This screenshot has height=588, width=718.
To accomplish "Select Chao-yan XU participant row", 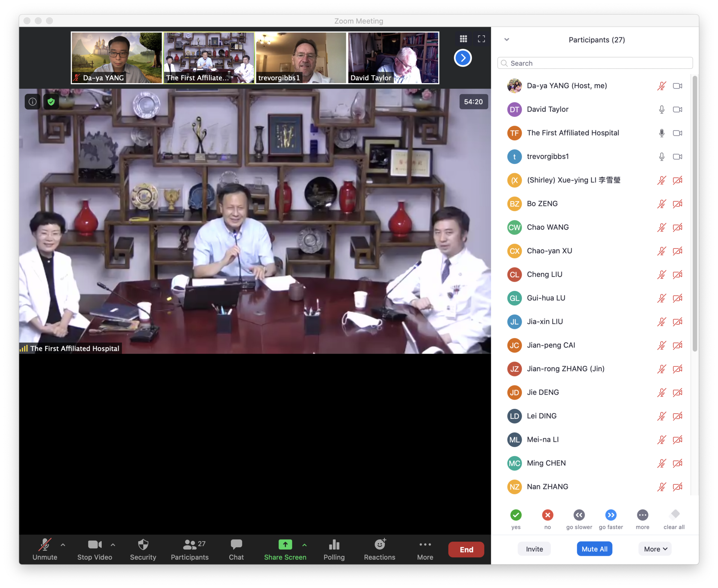I will [x=595, y=251].
